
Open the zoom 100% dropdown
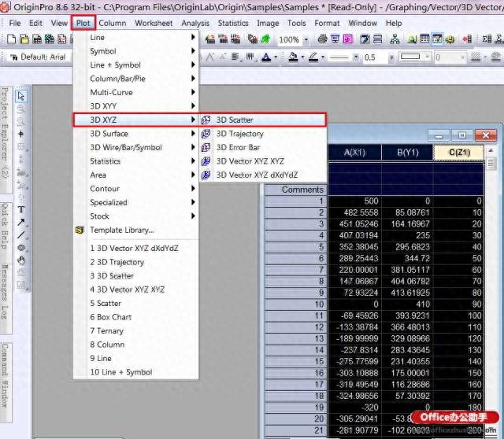[x=306, y=40]
